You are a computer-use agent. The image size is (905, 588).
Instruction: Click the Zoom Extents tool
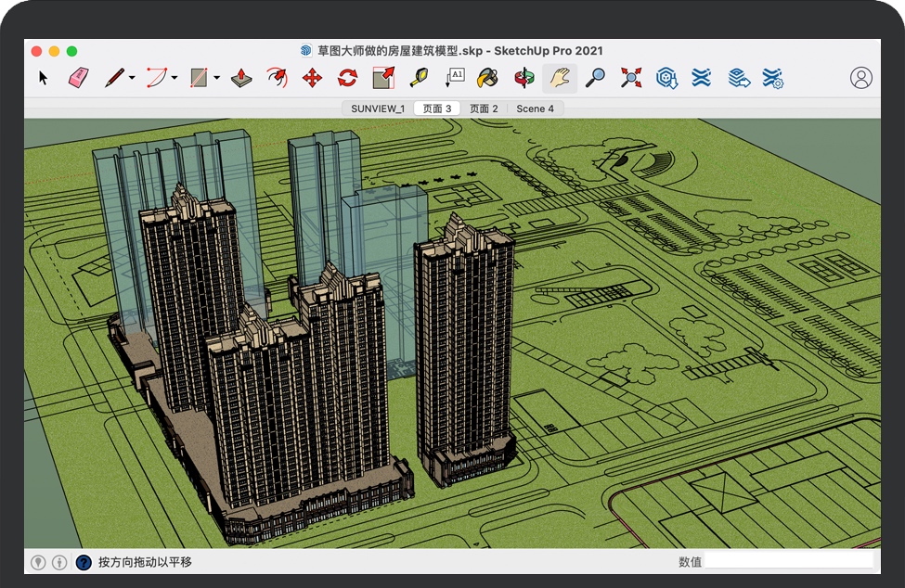pyautogui.click(x=631, y=78)
